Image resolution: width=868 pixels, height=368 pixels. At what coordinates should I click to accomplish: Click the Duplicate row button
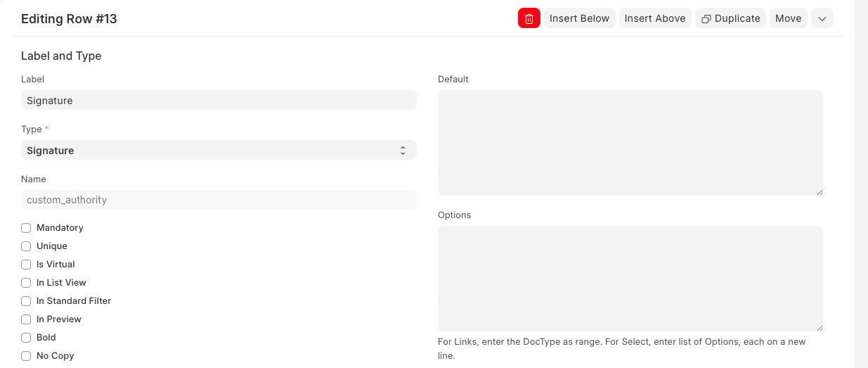[x=730, y=18]
